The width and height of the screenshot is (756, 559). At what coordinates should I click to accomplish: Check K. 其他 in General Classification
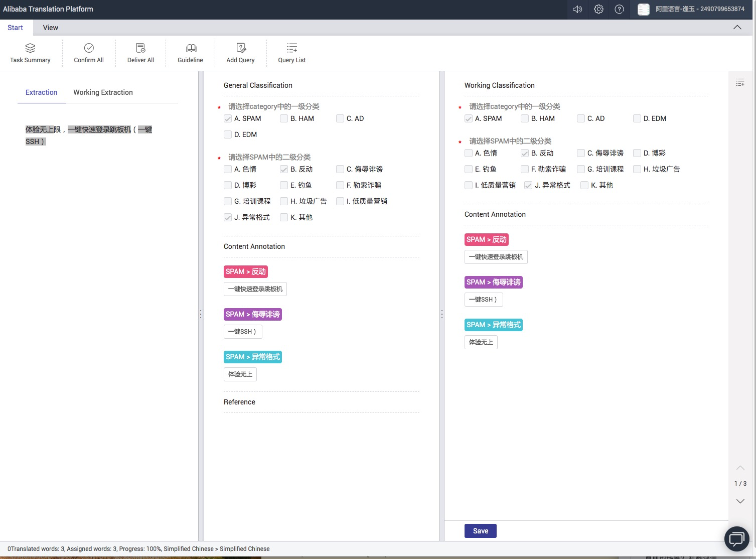pos(284,217)
